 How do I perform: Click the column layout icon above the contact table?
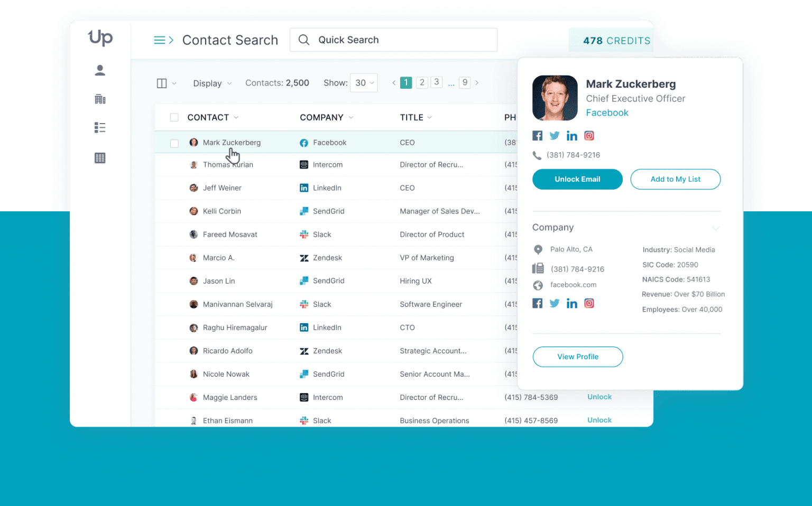click(x=162, y=83)
